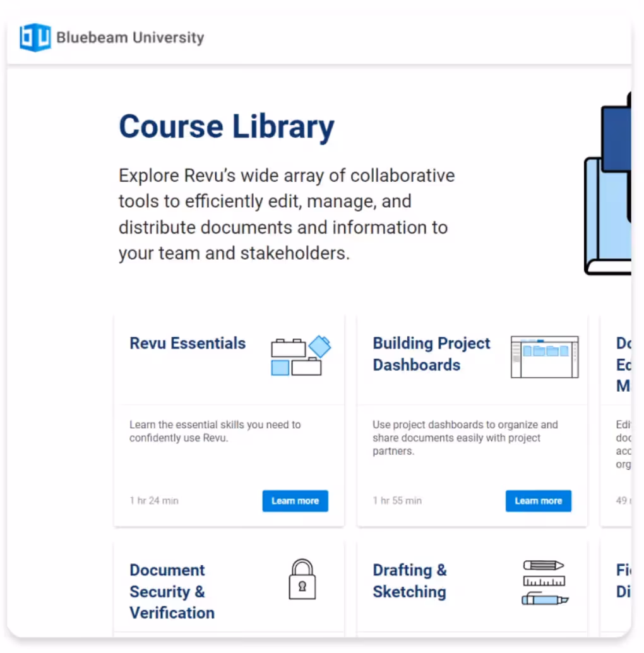Click the Document Security padlock icon
Image resolution: width=644 pixels, height=653 pixels.
[x=302, y=579]
